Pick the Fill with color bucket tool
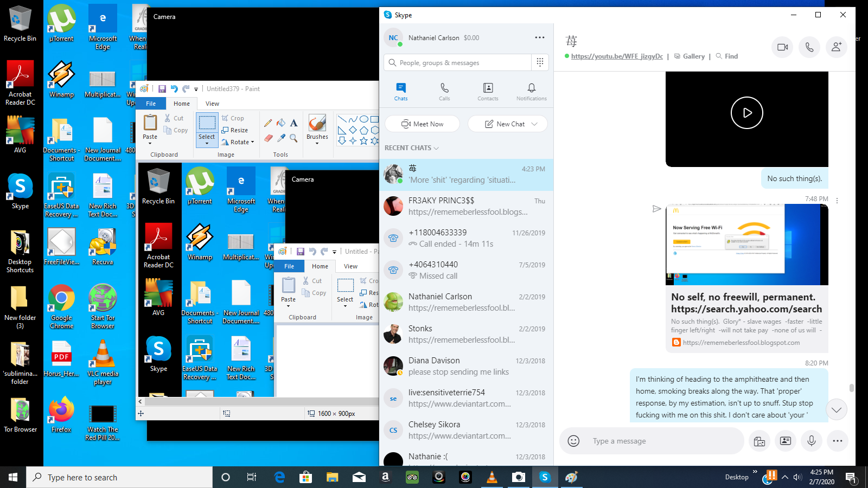868x488 pixels. pyautogui.click(x=280, y=123)
